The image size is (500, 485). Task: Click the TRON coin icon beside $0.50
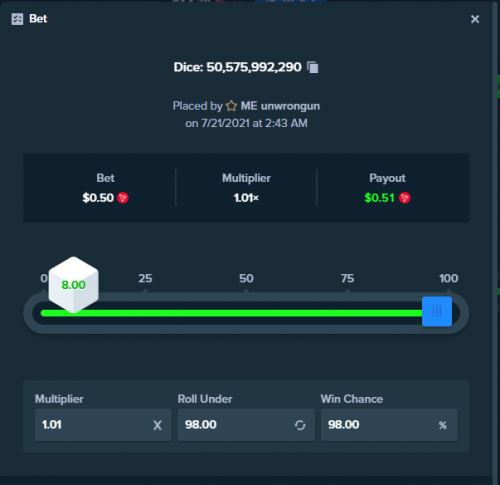tap(123, 198)
